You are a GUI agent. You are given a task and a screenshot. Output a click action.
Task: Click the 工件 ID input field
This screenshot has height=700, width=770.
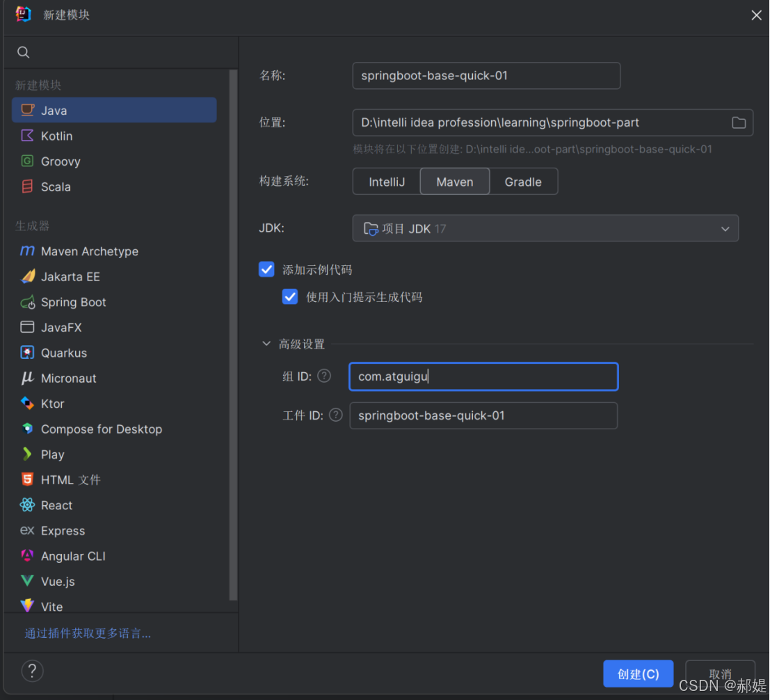[x=483, y=415]
